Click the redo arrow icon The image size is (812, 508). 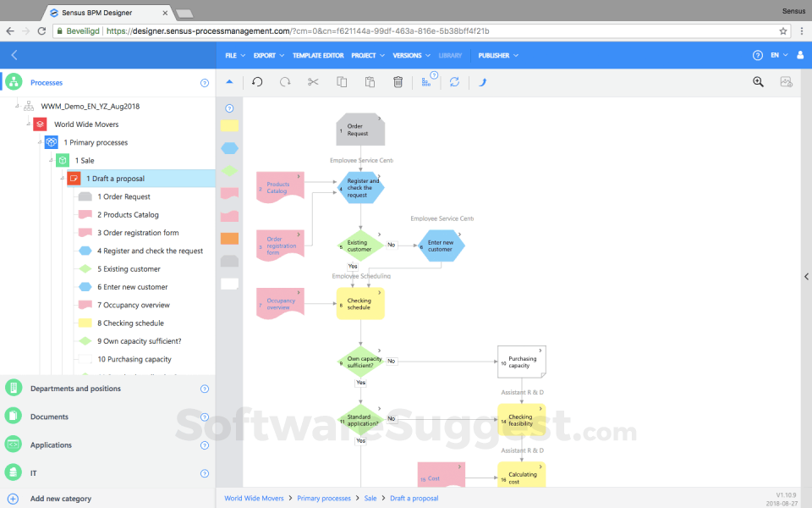tap(285, 82)
